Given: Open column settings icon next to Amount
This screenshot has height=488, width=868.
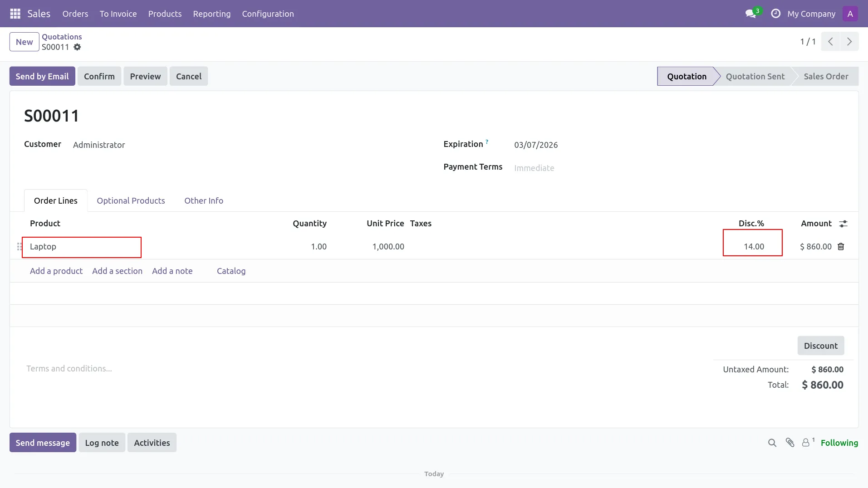Looking at the screenshot, I should 843,224.
